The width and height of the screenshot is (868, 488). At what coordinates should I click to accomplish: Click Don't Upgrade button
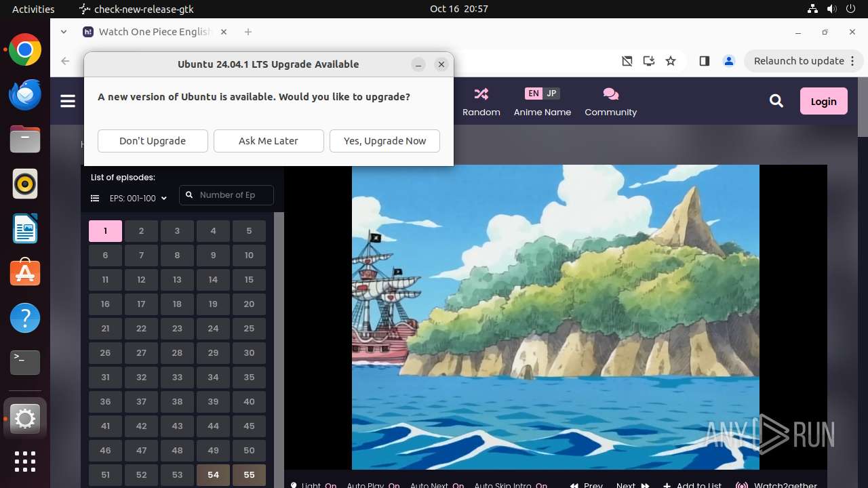(x=153, y=141)
